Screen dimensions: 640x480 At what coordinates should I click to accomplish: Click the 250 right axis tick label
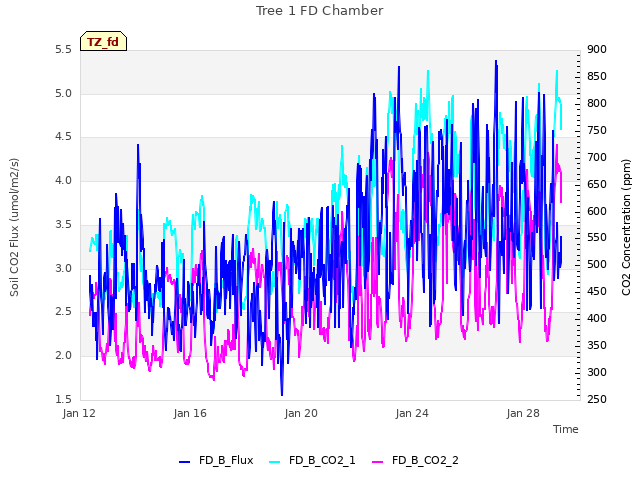[597, 399]
